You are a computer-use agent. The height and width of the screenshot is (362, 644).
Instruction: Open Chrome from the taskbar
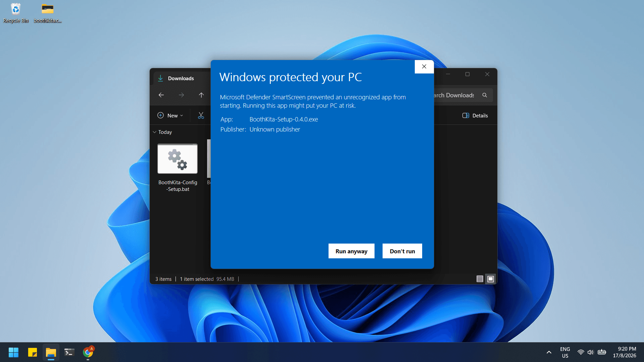[88, 352]
